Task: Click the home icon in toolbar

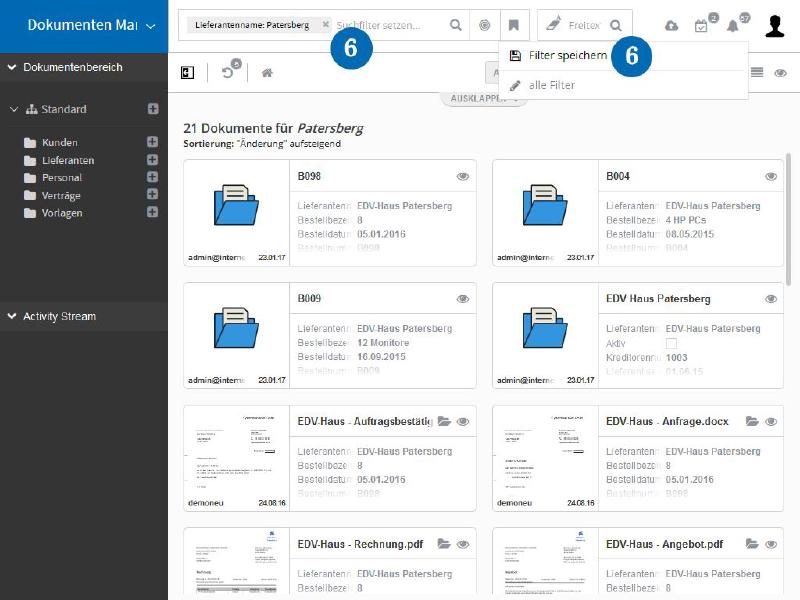Action: (x=267, y=73)
